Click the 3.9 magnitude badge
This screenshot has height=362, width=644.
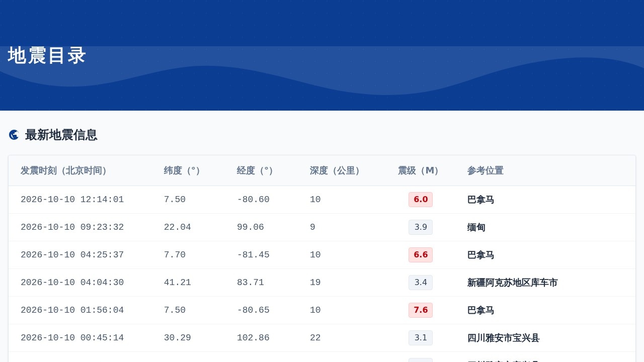click(421, 227)
